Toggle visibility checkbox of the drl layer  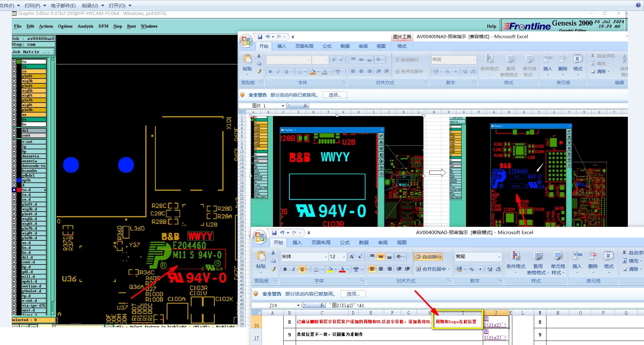pyautogui.click(x=14, y=131)
